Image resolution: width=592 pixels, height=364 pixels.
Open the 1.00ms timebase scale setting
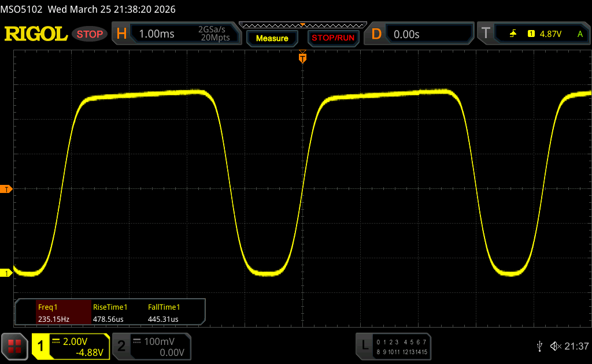pos(157,34)
